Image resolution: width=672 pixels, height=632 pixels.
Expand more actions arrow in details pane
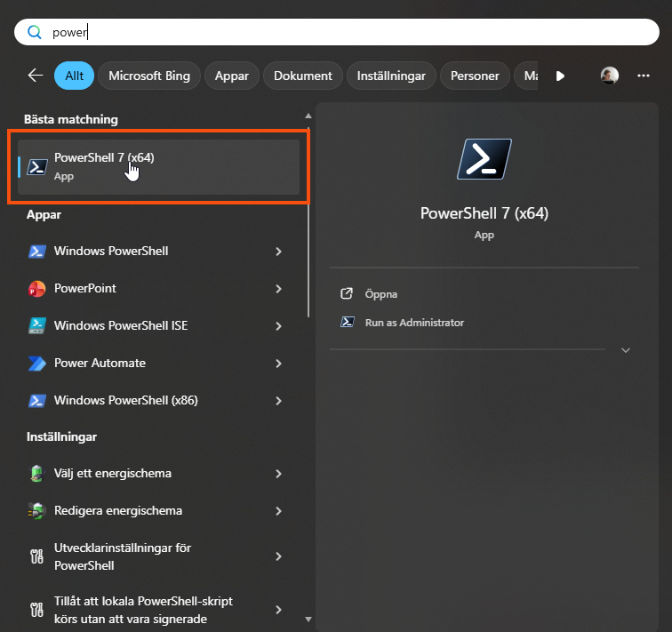point(625,350)
